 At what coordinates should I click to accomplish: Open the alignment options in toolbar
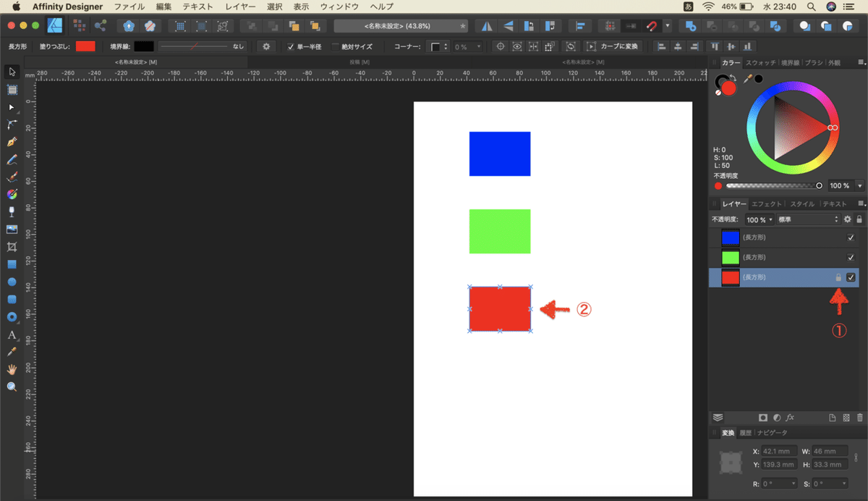click(580, 25)
